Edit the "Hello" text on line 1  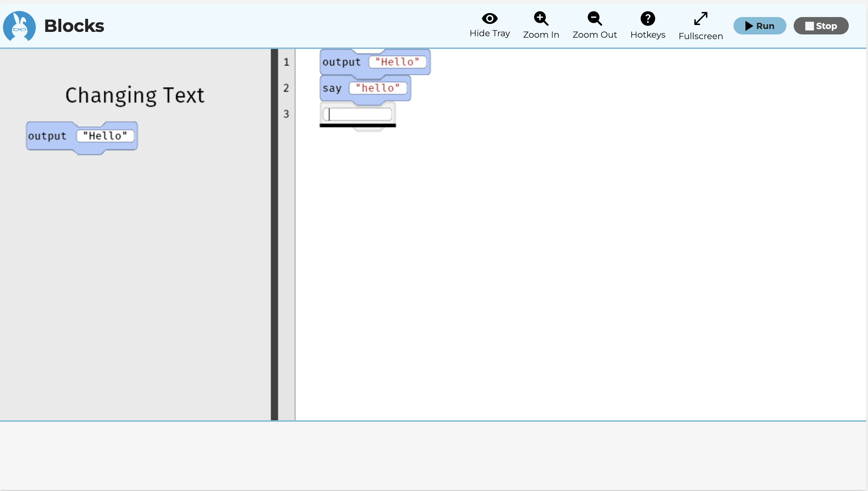coord(397,62)
